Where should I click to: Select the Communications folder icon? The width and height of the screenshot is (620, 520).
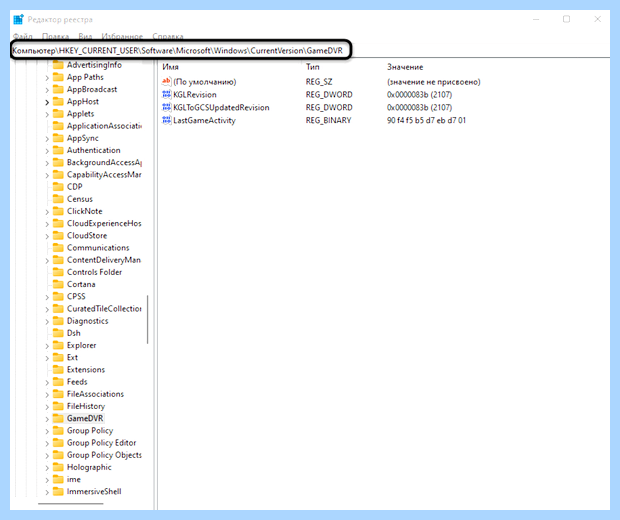[x=58, y=248]
